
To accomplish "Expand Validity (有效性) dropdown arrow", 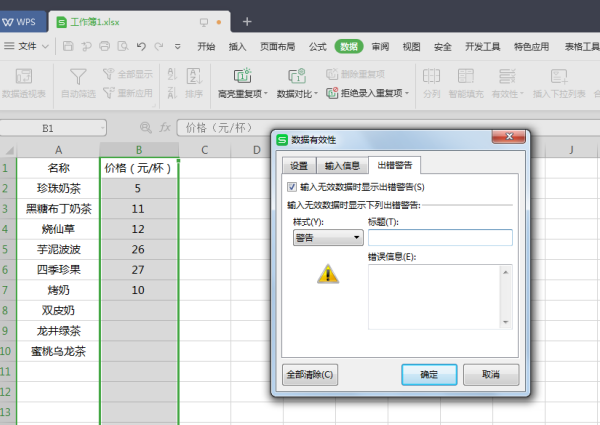I will 522,94.
